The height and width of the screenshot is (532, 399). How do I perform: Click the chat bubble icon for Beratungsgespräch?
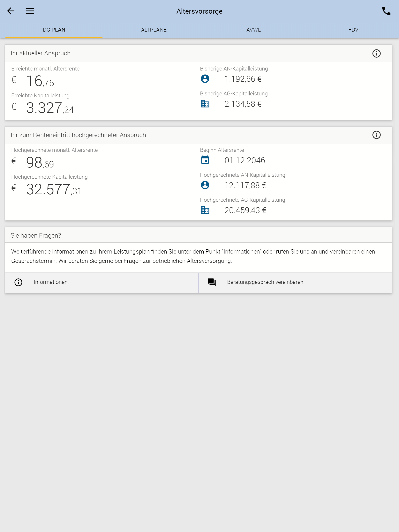[212, 282]
